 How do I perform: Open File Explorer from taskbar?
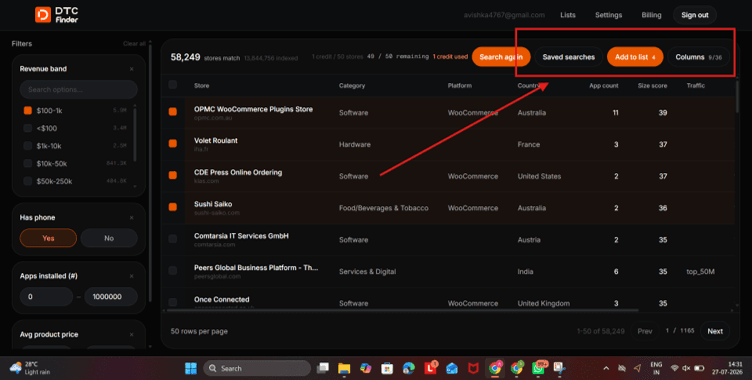(x=344, y=368)
